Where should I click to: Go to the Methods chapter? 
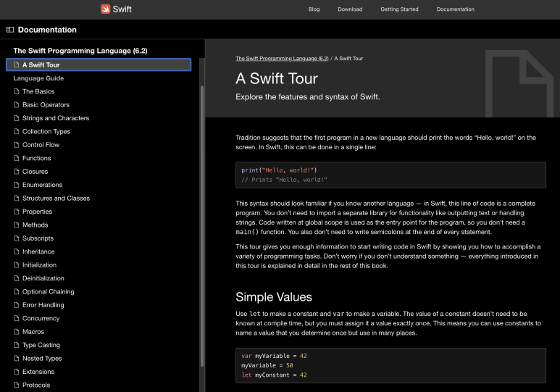[x=35, y=225]
